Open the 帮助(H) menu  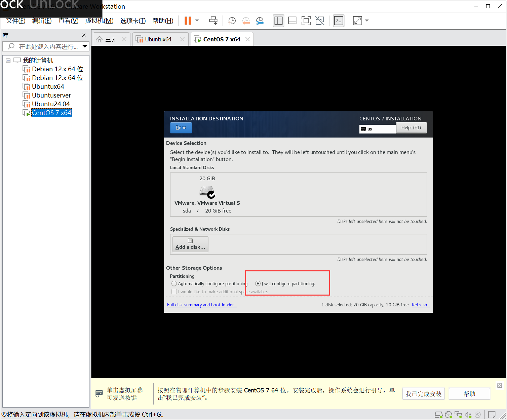[163, 21]
